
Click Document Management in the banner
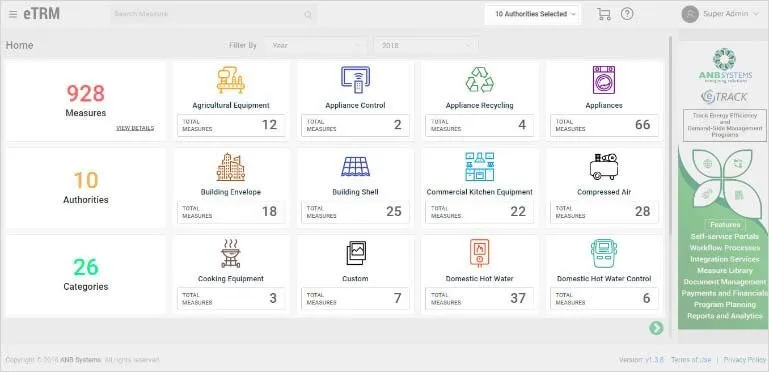[724, 282]
